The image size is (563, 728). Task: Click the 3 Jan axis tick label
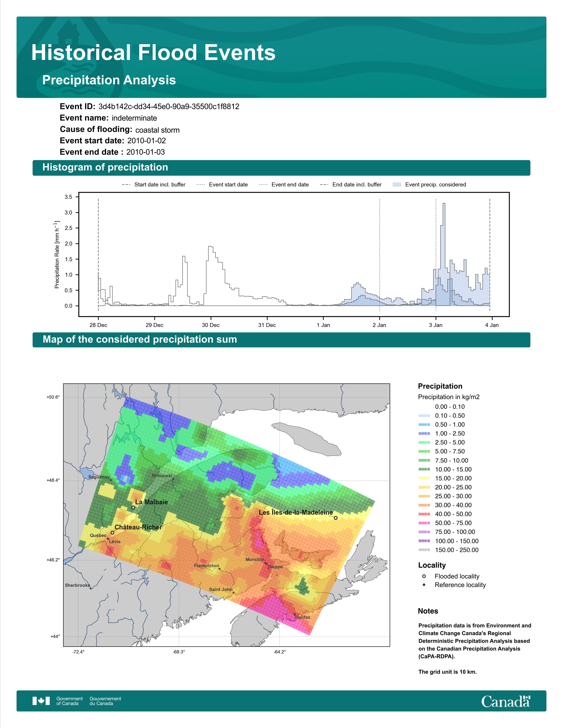(436, 325)
